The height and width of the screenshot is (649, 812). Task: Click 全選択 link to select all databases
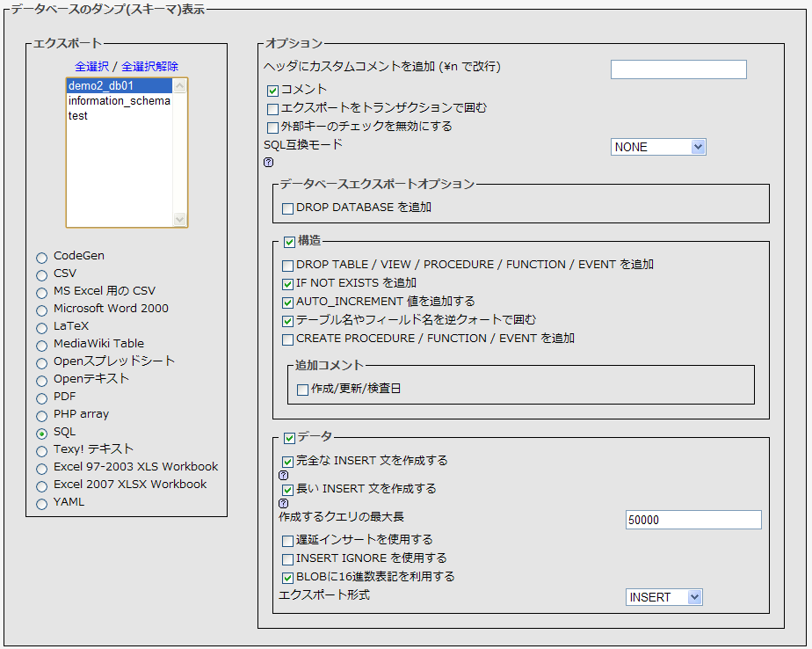(91, 67)
